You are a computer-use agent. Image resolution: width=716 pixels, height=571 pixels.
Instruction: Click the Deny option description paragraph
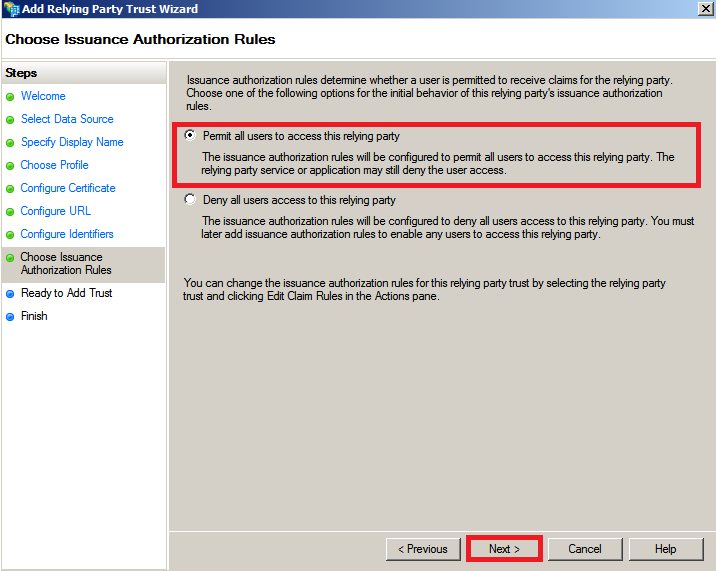click(448, 227)
